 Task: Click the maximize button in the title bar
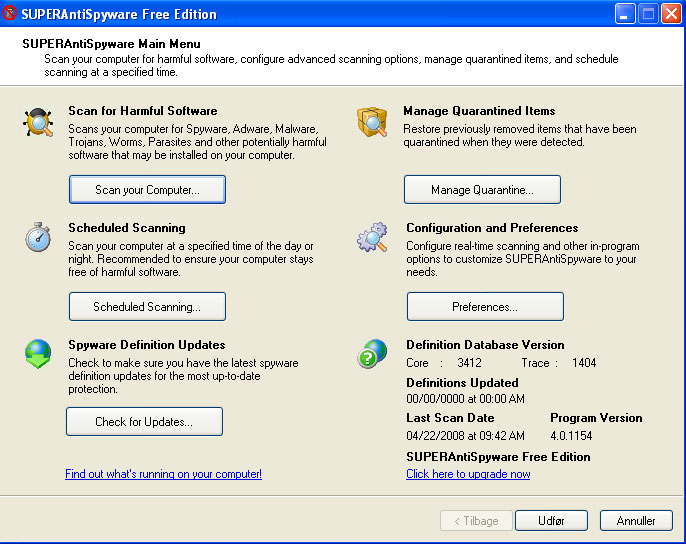tap(647, 14)
